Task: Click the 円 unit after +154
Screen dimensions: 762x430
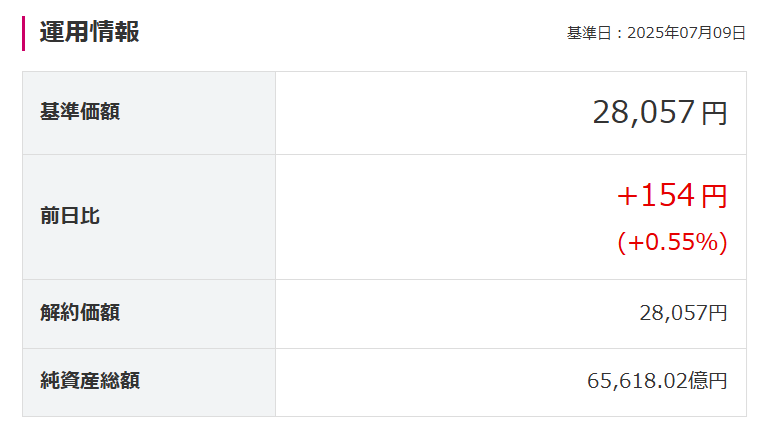Action: coord(714,196)
